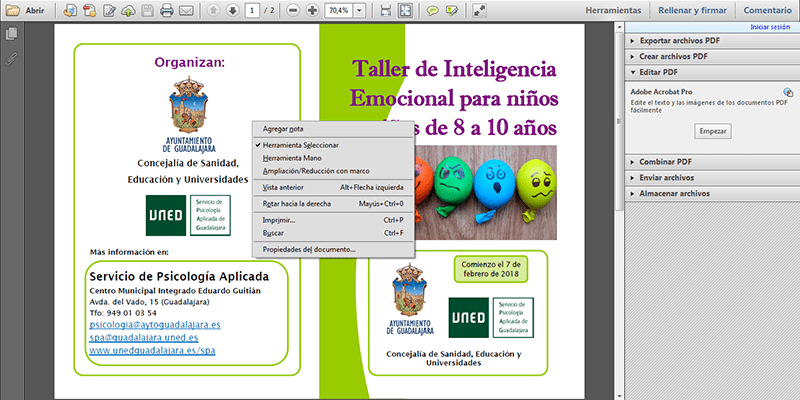Click the email envelope icon
Viewport: 800px width, 400px height.
click(186, 10)
